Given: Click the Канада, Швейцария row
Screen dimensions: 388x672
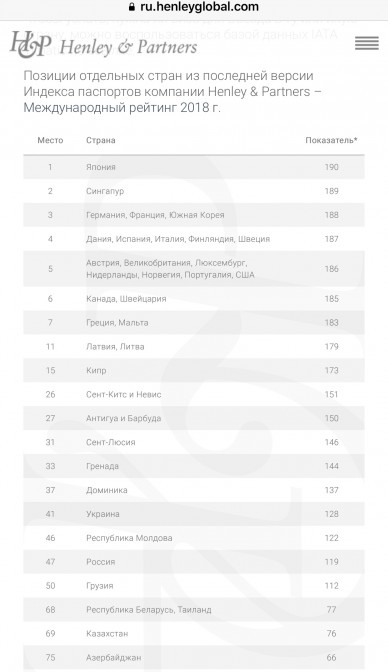Looking at the screenshot, I should click(194, 299).
